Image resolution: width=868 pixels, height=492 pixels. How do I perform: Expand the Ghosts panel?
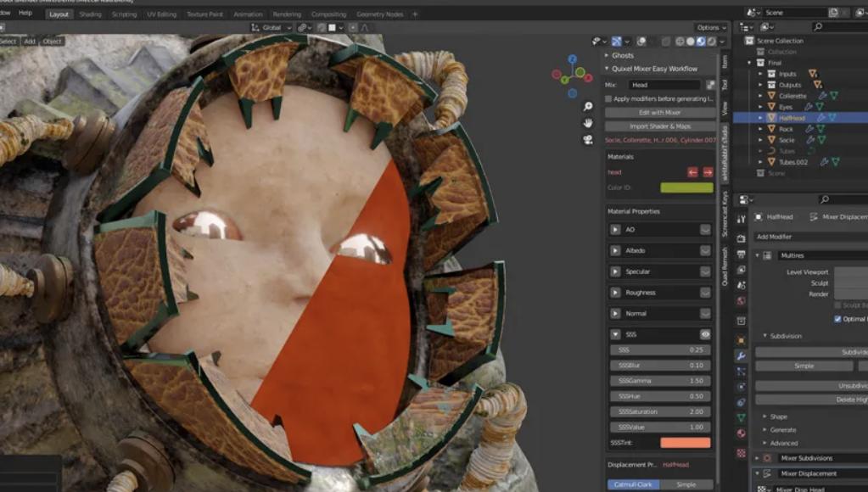pyautogui.click(x=608, y=55)
